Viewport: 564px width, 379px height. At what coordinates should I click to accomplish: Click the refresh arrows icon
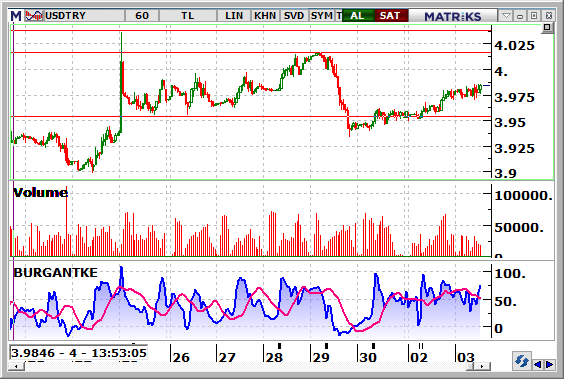(522, 361)
